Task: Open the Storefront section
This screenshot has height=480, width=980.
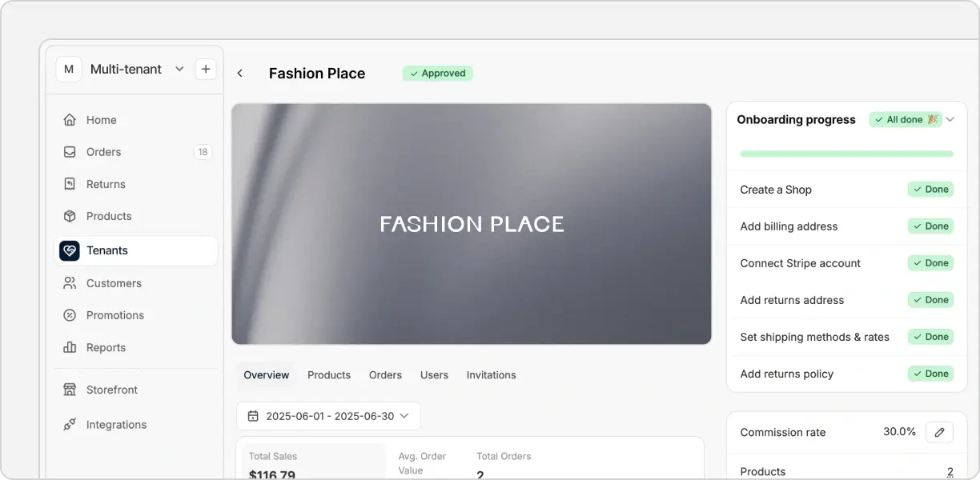Action: tap(71, 389)
